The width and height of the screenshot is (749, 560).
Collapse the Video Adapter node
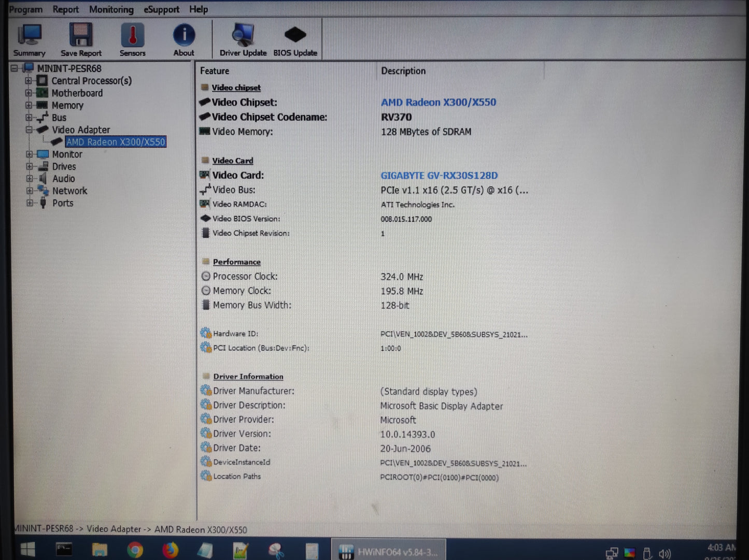click(x=30, y=130)
